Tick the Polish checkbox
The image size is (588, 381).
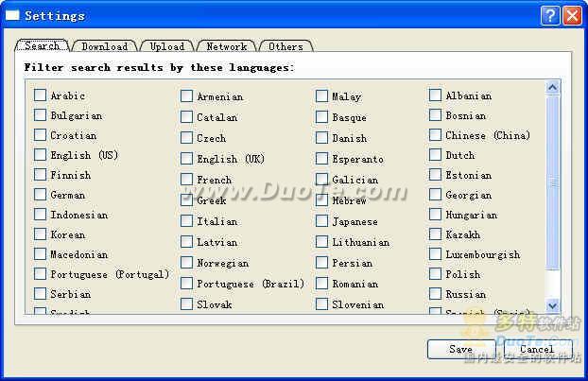coord(435,274)
